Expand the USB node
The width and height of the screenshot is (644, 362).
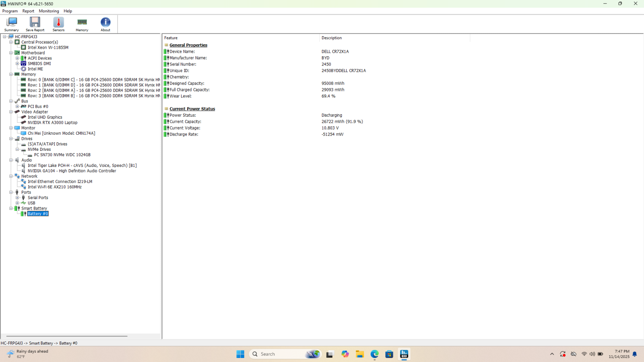click(x=17, y=203)
